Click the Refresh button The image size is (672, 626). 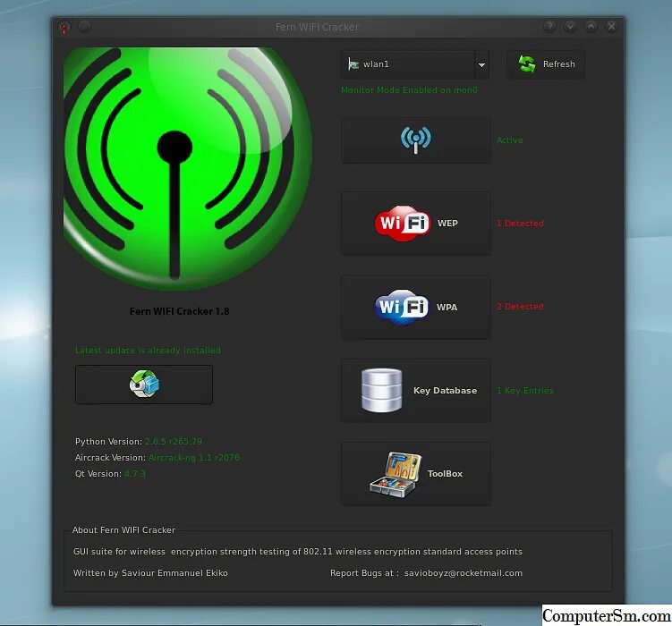click(x=546, y=64)
